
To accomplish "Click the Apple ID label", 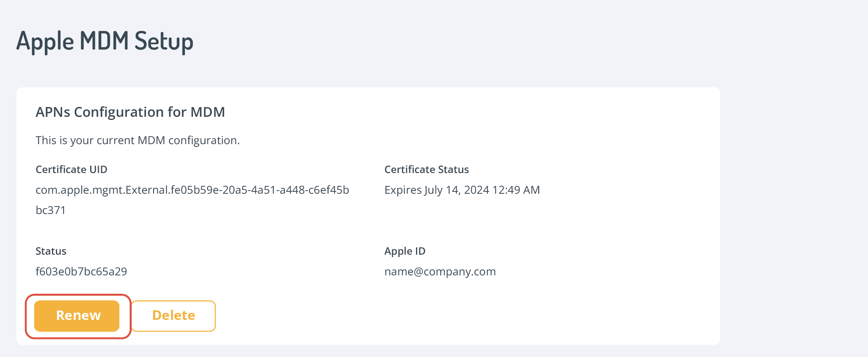I will click(405, 251).
